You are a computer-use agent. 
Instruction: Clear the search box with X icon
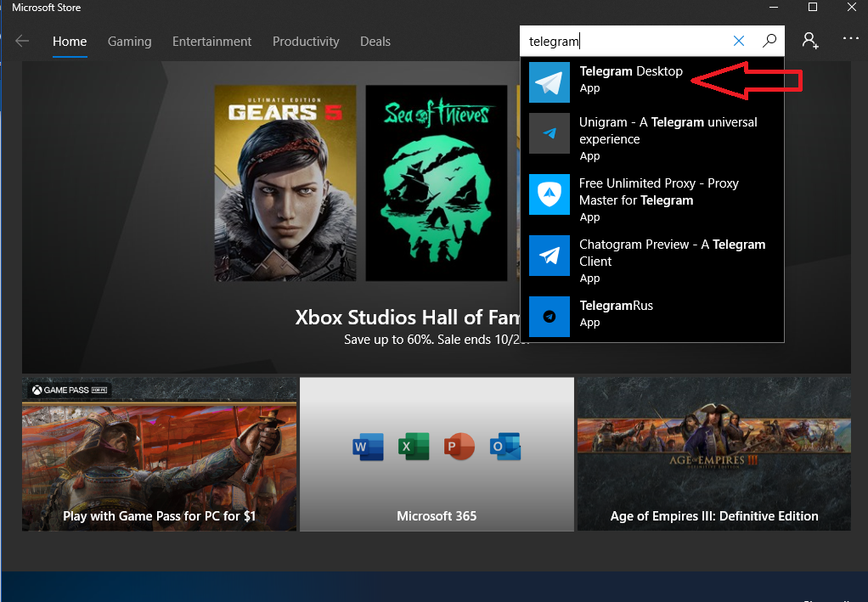[x=739, y=41]
